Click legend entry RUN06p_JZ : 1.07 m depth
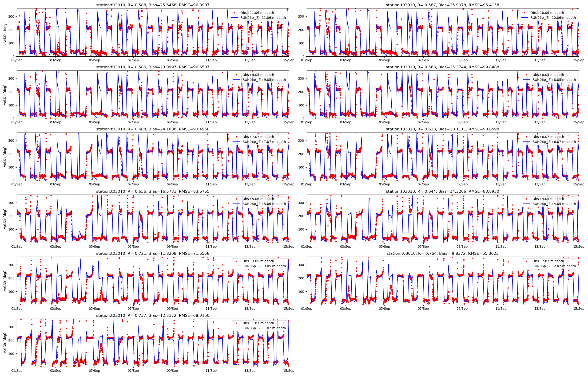This screenshot has width=588, height=376. (x=264, y=328)
